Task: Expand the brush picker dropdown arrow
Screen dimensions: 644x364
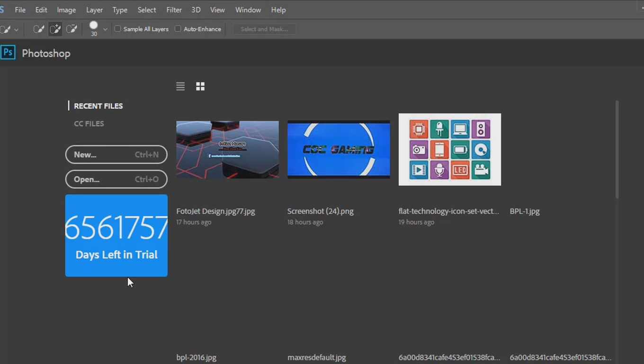Action: click(x=105, y=29)
